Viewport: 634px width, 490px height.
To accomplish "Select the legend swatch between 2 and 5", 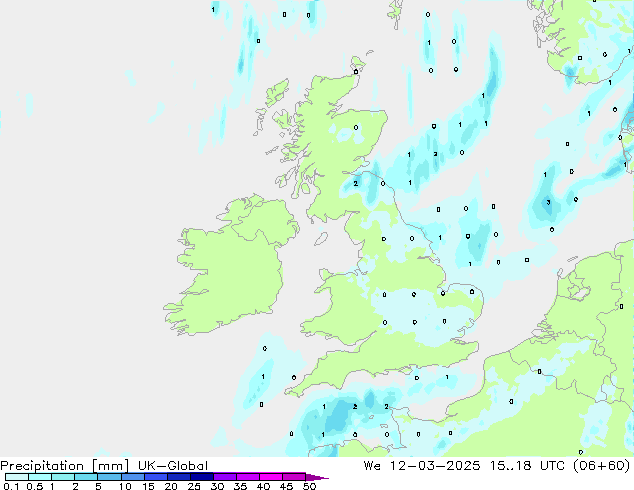I will tap(86, 477).
